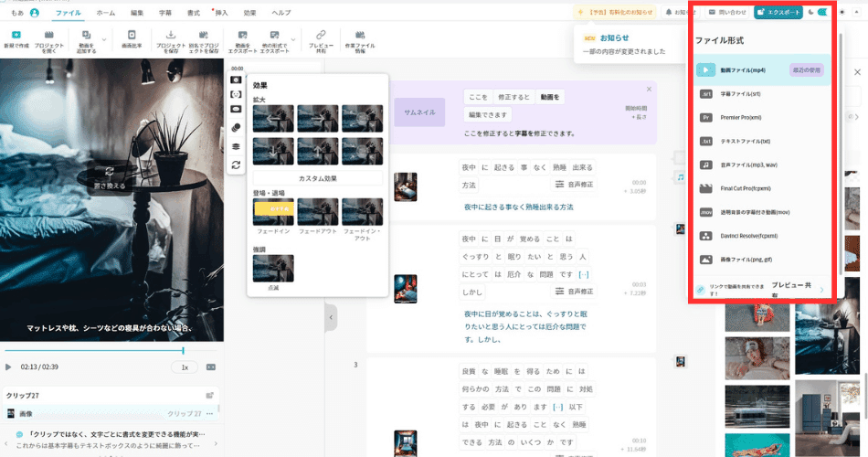Select 画像ファイル(png, gif) export format
This screenshot has height=457, width=868.
[x=762, y=260]
